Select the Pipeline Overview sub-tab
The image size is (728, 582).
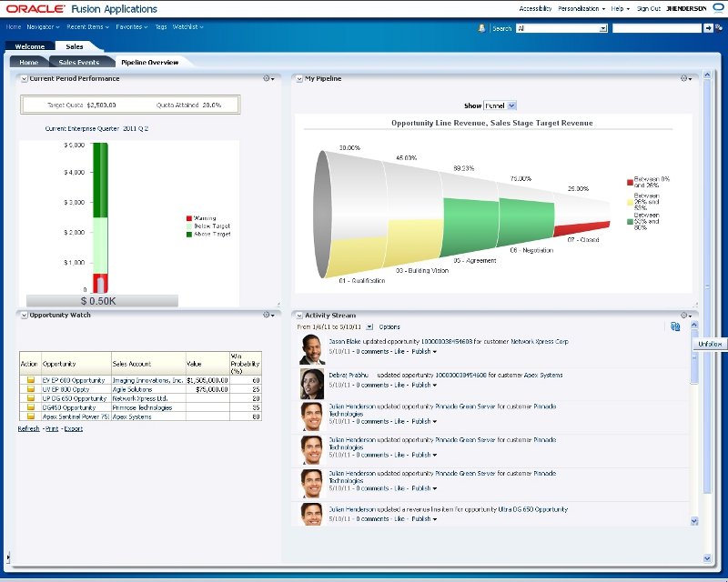[x=149, y=62]
